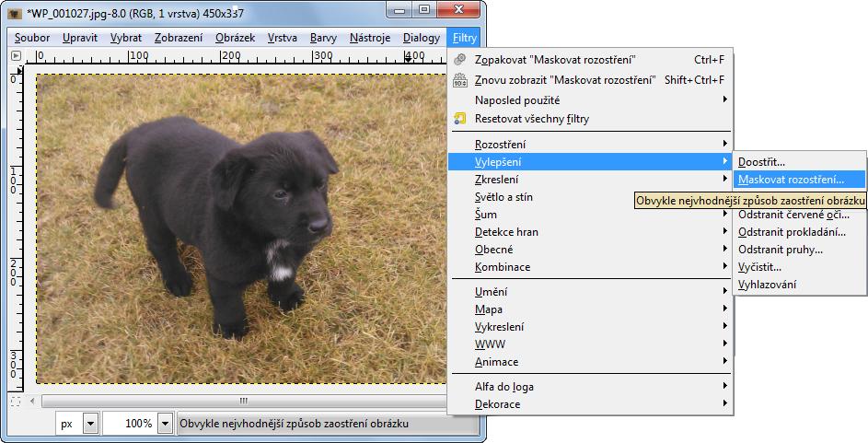This screenshot has height=443, width=868.
Task: Expand the Vykreslení submenu
Action: (590, 327)
